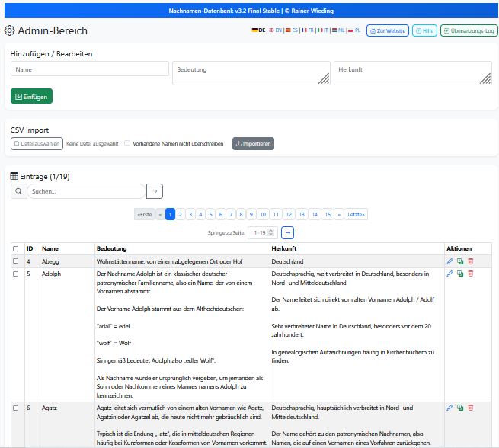The width and height of the screenshot is (499, 448).
Task: Go to pagination page 12
Action: pyautogui.click(x=289, y=214)
